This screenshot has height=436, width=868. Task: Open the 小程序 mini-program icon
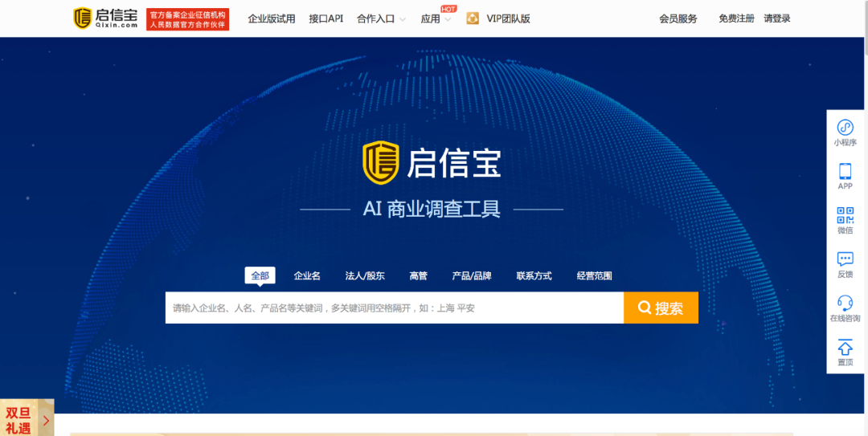845,128
